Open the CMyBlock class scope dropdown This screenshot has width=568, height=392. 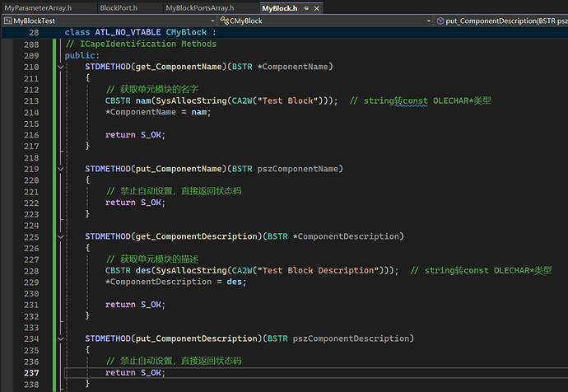pyautogui.click(x=429, y=21)
